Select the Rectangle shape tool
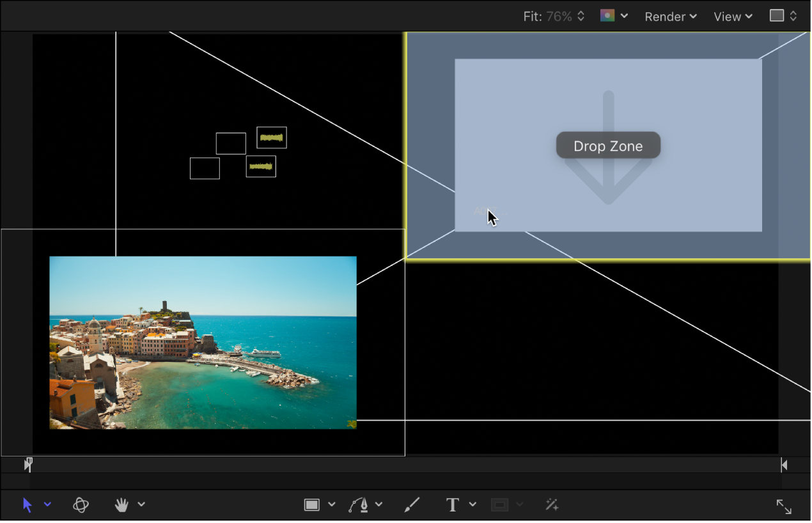Viewport: 812px width, 523px height. (313, 504)
